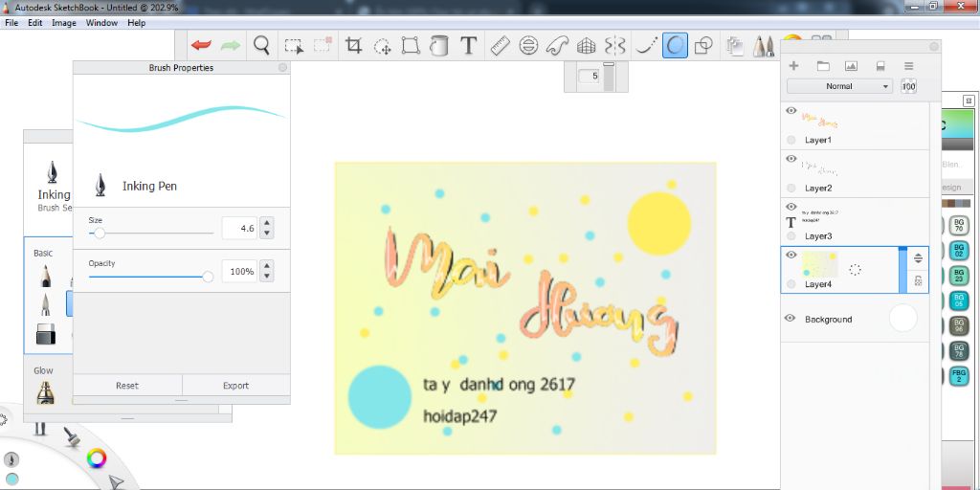Open the Image menu

pyautogui.click(x=64, y=23)
